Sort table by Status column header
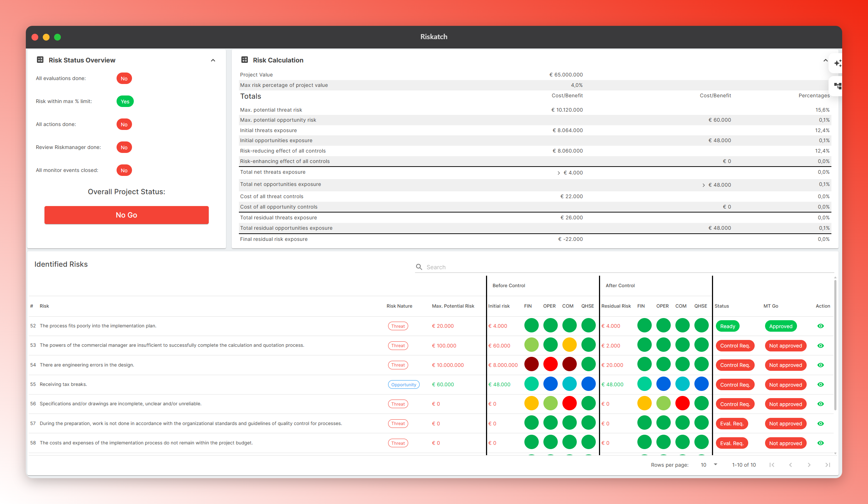The width and height of the screenshot is (868, 504). click(x=722, y=306)
